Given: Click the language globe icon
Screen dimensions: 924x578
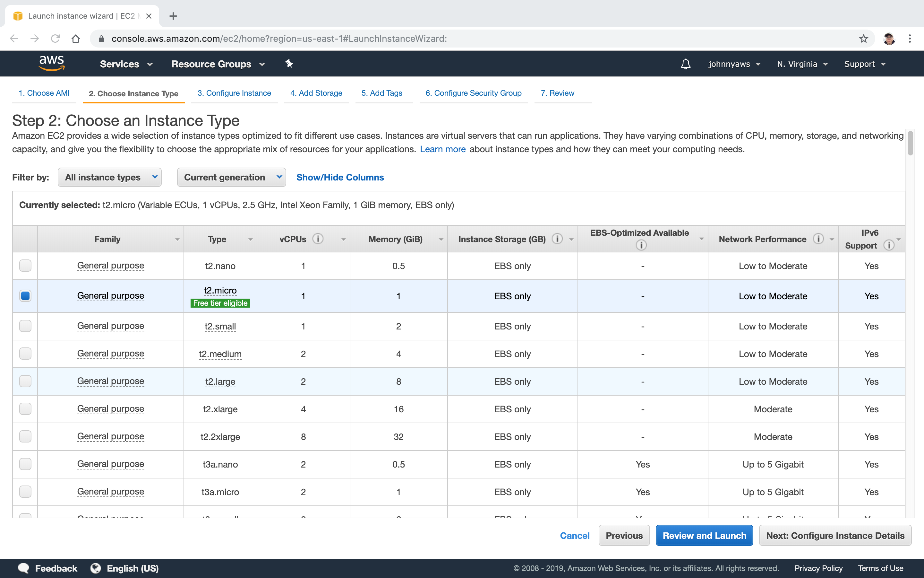Looking at the screenshot, I should (x=96, y=568).
